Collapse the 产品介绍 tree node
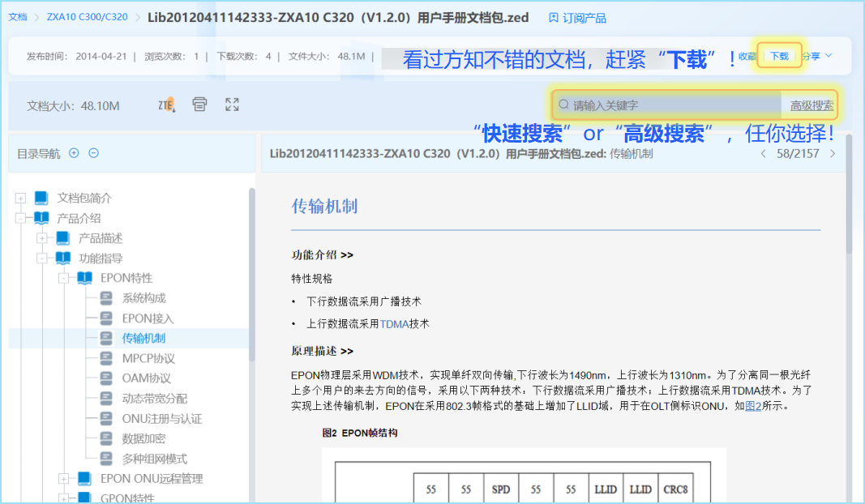The height and width of the screenshot is (504, 865). [x=20, y=218]
